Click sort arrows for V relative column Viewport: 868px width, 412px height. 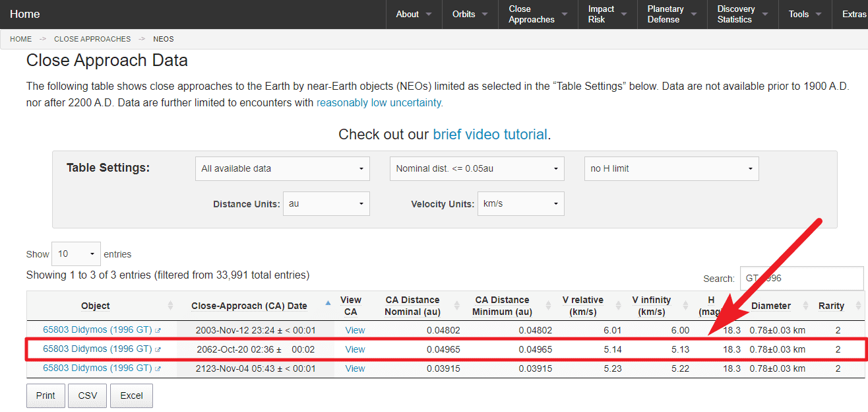tap(618, 306)
